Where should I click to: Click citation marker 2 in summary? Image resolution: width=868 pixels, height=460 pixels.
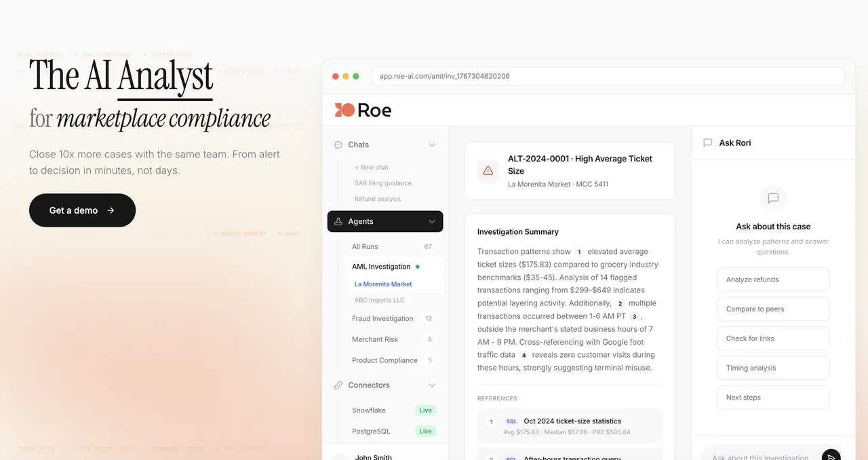(620, 304)
